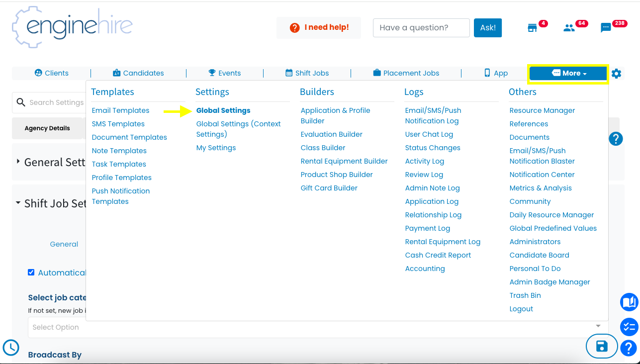Open Resource Manager
Screen dimensions: 640x364
point(542,110)
